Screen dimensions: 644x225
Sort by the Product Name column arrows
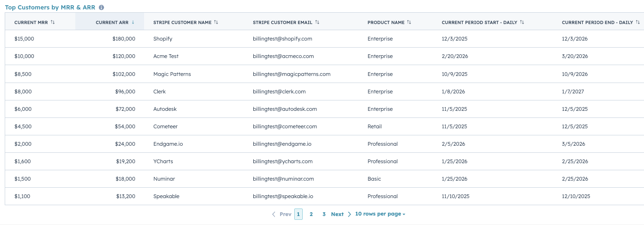point(409,22)
